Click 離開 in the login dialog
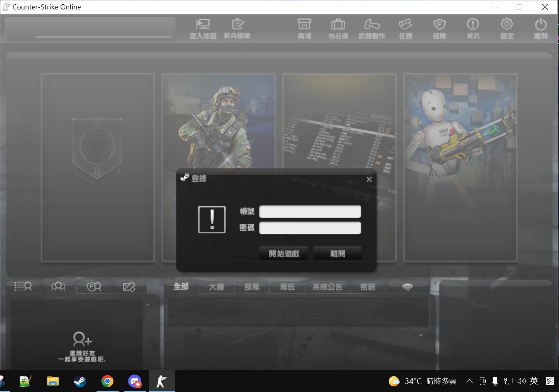The height and width of the screenshot is (392, 559). click(337, 253)
